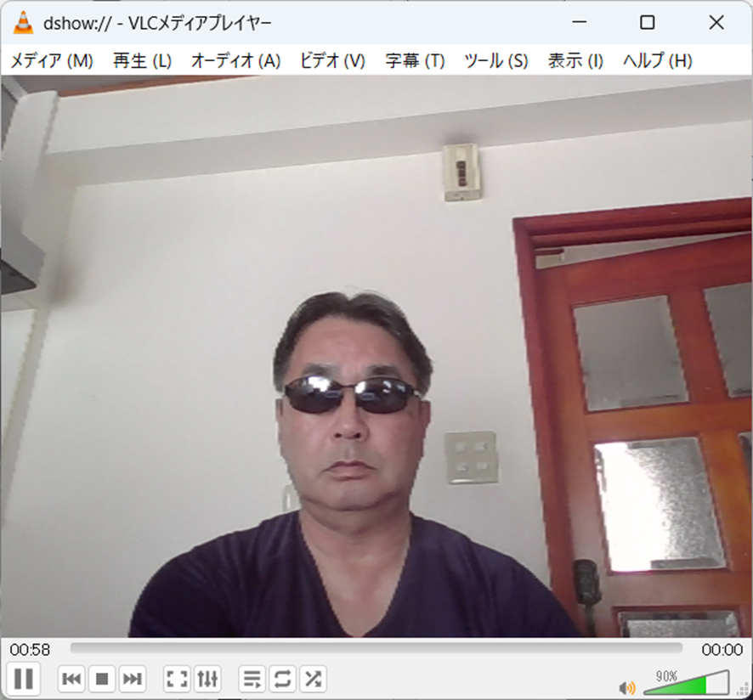Click the webcam video display area
The image size is (753, 700).
376,356
